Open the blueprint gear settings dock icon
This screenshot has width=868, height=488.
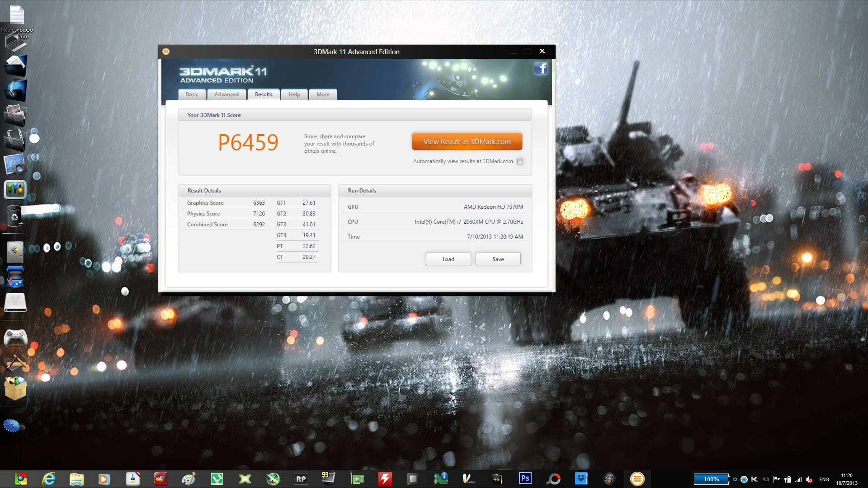[16, 165]
